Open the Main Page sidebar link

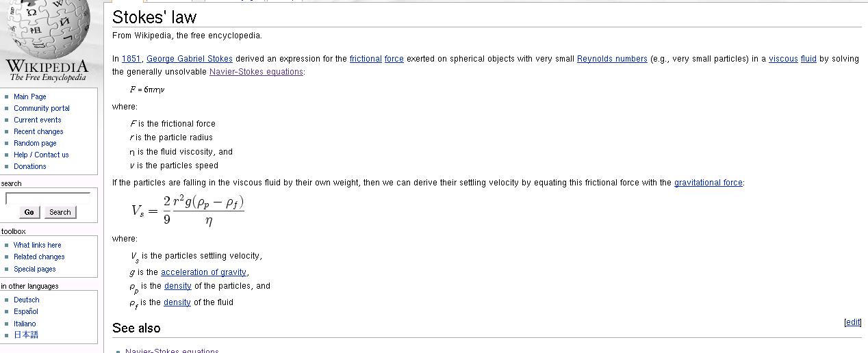(x=30, y=96)
